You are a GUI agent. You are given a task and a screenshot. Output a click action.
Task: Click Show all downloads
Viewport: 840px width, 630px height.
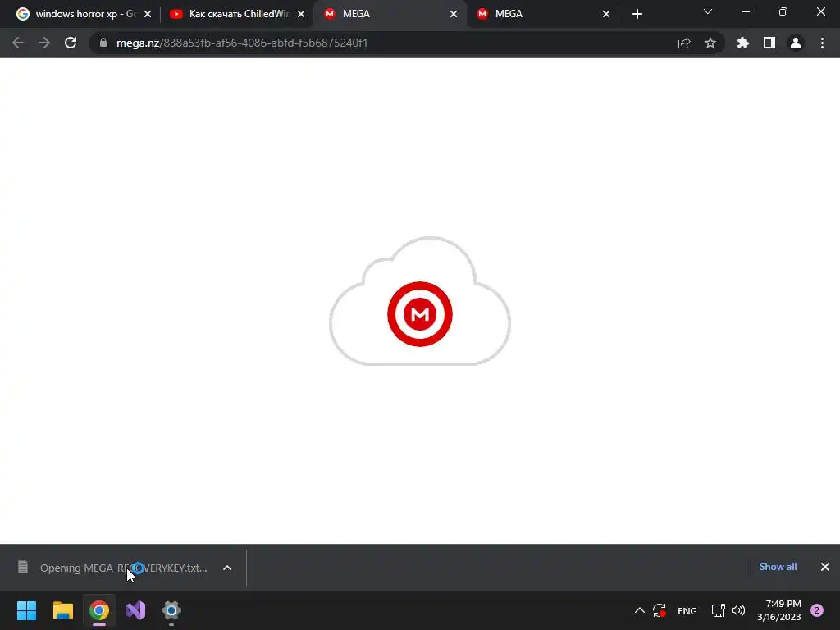coord(778,567)
